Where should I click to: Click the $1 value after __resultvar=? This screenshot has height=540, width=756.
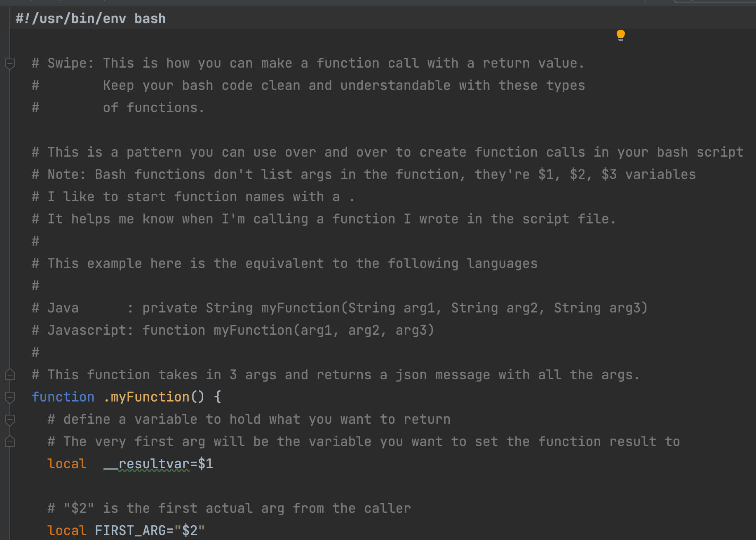point(206,463)
